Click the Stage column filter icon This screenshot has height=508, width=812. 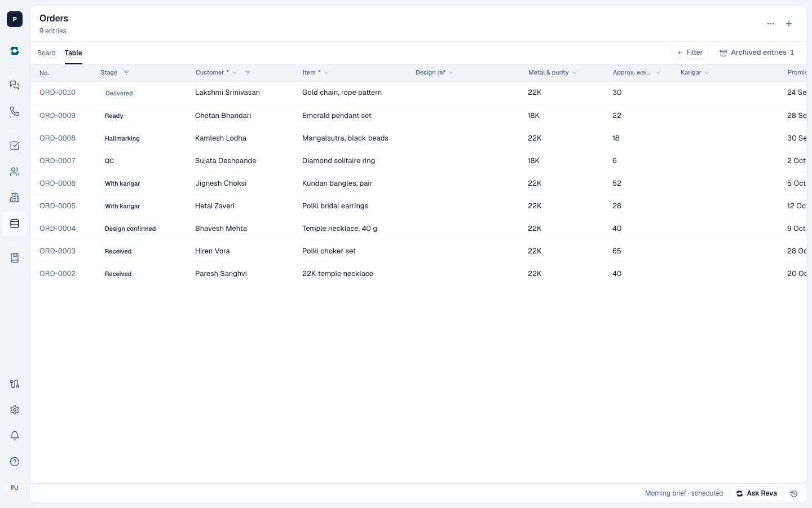126,73
